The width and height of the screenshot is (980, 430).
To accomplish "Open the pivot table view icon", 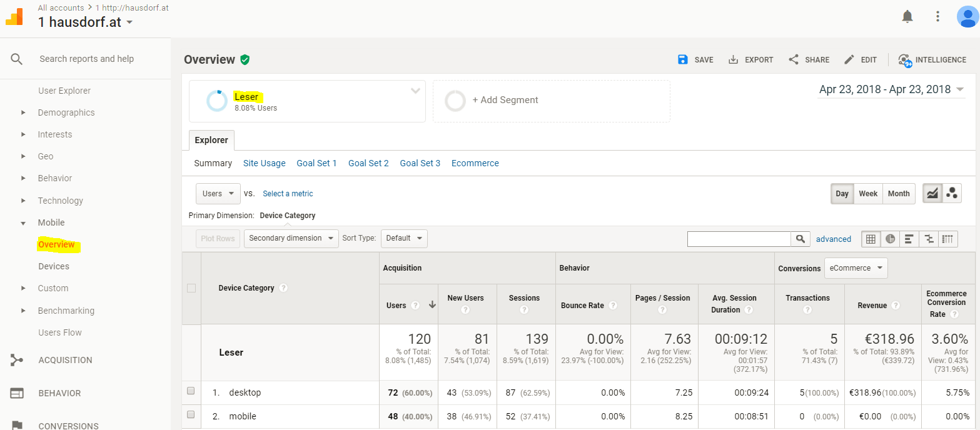I will click(x=949, y=239).
